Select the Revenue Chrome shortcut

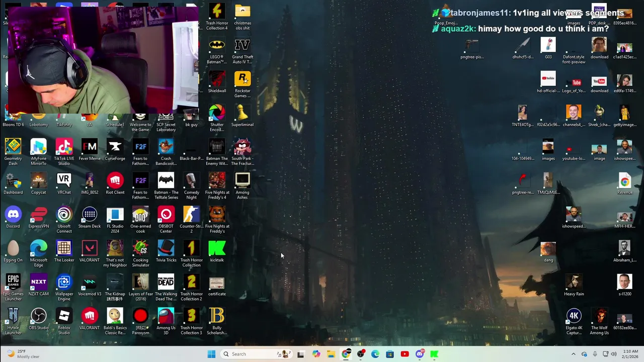tap(625, 184)
